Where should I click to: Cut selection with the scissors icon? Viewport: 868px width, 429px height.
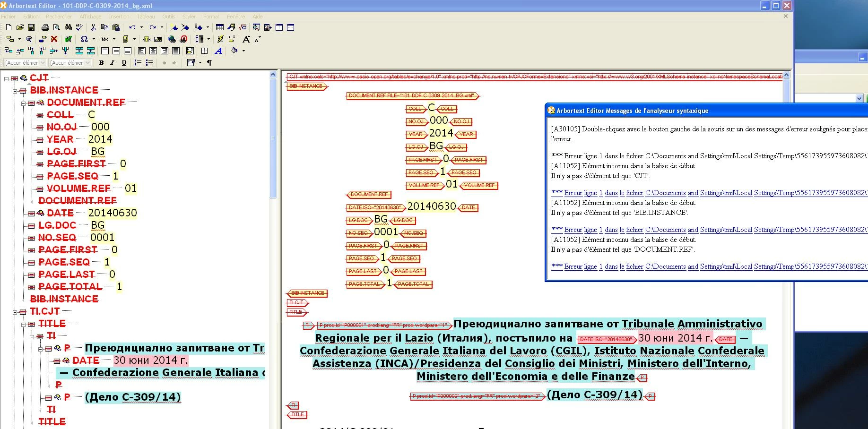pos(93,27)
